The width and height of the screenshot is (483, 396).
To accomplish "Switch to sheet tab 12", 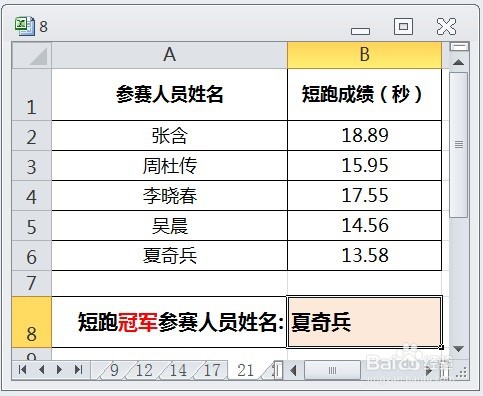I will (x=144, y=370).
